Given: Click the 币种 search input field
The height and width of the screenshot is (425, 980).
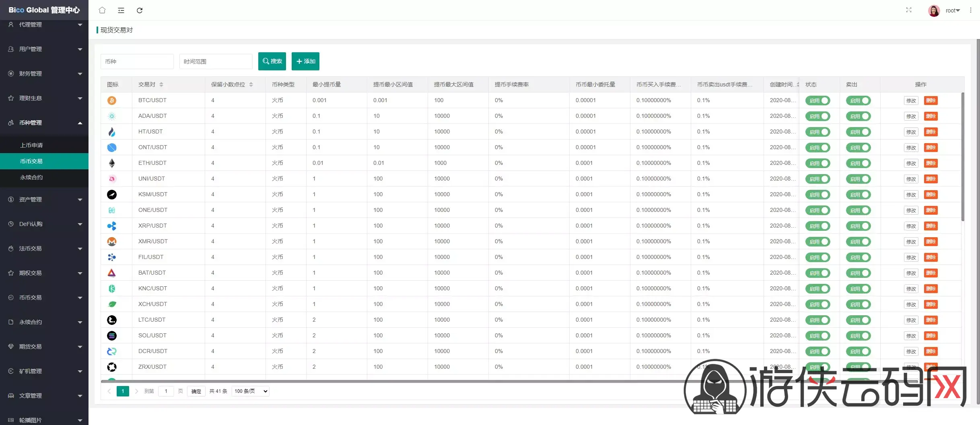Looking at the screenshot, I should [x=137, y=62].
